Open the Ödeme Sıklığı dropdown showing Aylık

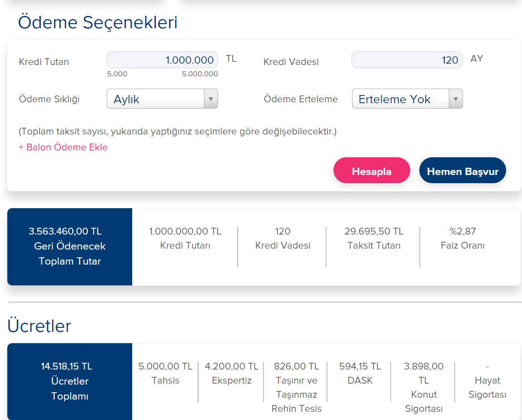[162, 99]
